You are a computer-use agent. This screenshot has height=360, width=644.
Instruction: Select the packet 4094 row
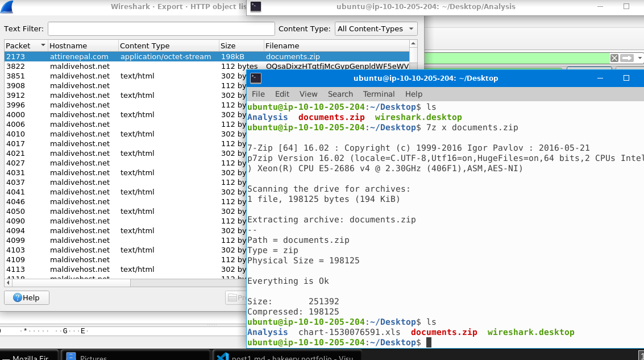125,230
